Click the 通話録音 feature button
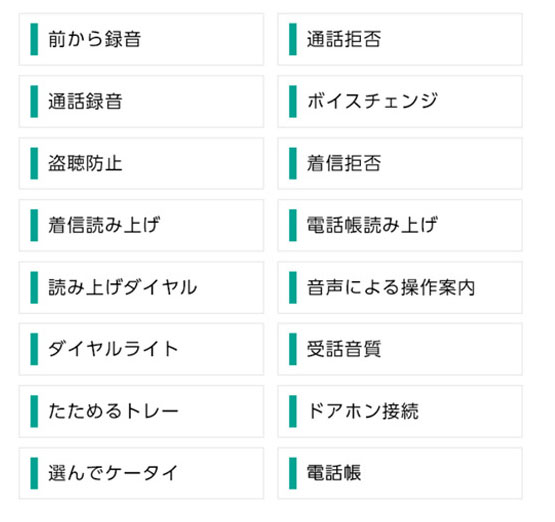Screen dimensions: 555x522 tap(141, 101)
